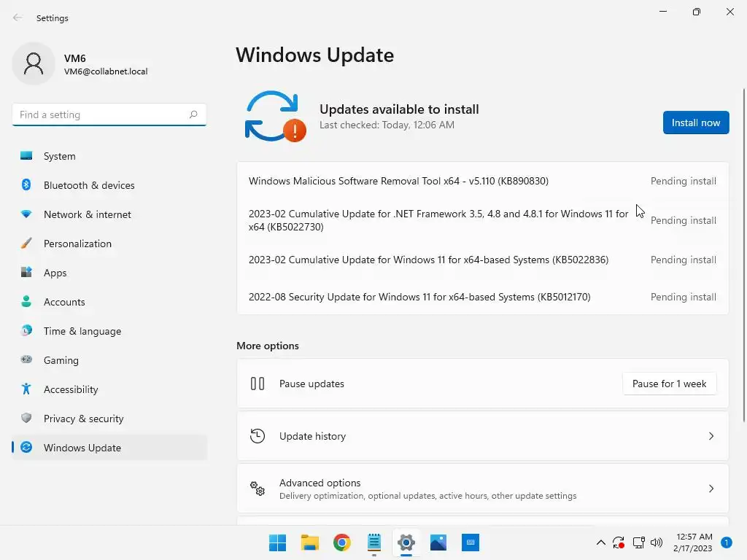The height and width of the screenshot is (560, 747).
Task: Click the Advanced options gears icon
Action: click(258, 488)
